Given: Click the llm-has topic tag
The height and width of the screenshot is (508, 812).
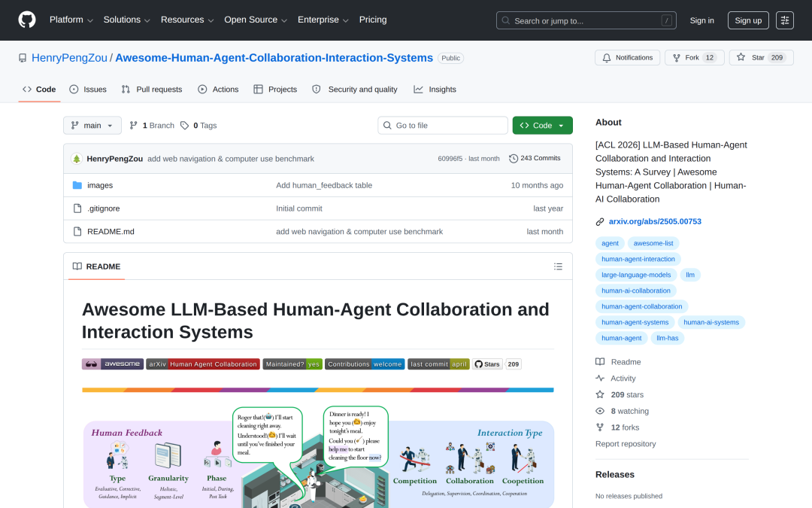Looking at the screenshot, I should pyautogui.click(x=667, y=338).
